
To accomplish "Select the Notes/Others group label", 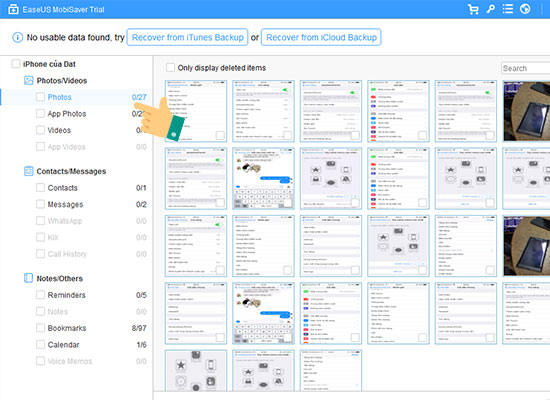I will point(60,278).
